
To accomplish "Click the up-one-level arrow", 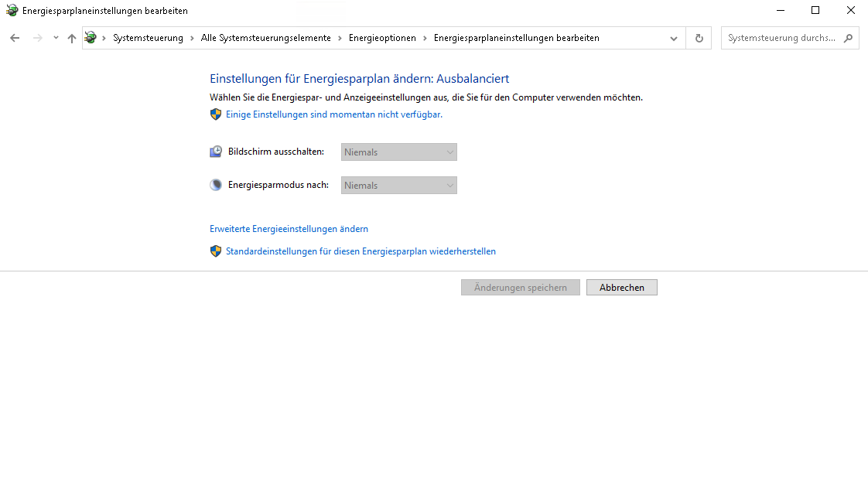I will [x=72, y=38].
